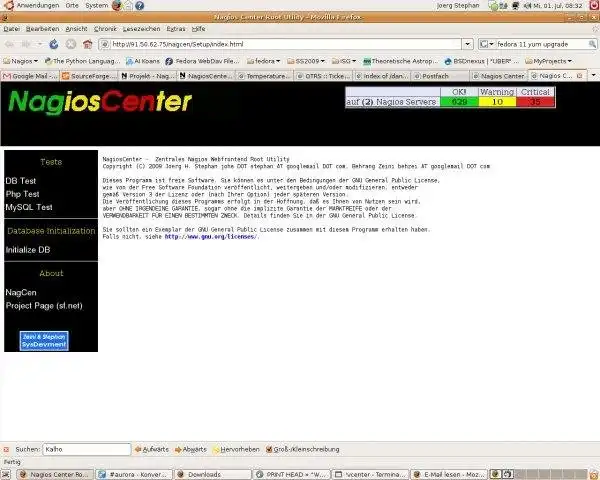
Task: Switch to the Index of /dan tab
Action: click(x=382, y=76)
